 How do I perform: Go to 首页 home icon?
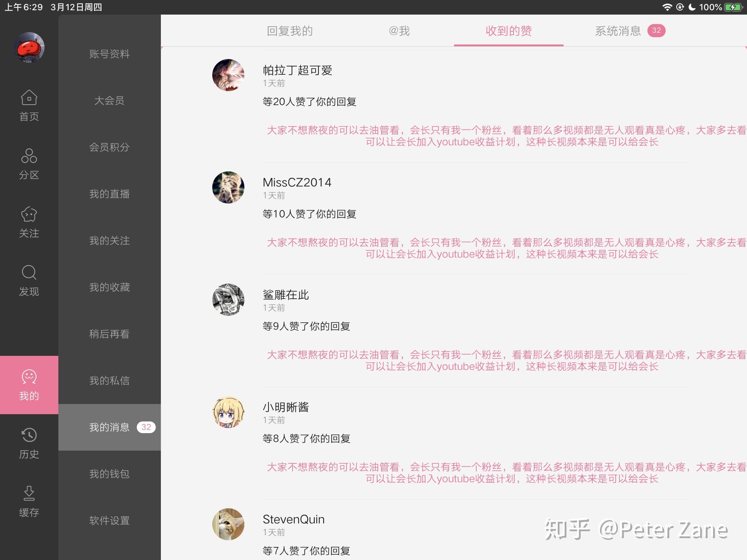click(x=29, y=98)
